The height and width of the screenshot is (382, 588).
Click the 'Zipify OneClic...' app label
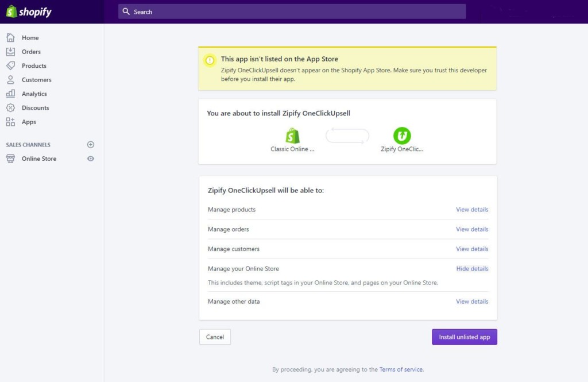(402, 149)
